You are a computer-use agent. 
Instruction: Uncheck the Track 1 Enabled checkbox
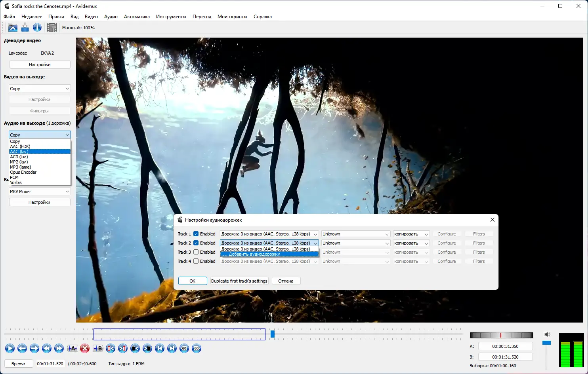(x=196, y=234)
